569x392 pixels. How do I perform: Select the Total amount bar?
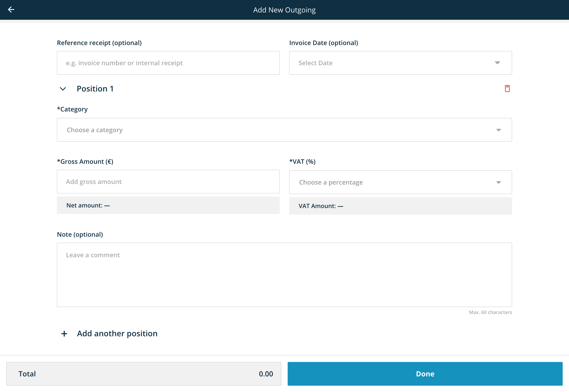coord(144,374)
